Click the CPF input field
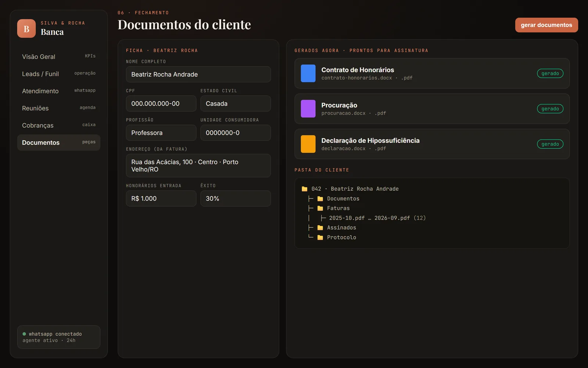The image size is (588, 368). [x=161, y=103]
